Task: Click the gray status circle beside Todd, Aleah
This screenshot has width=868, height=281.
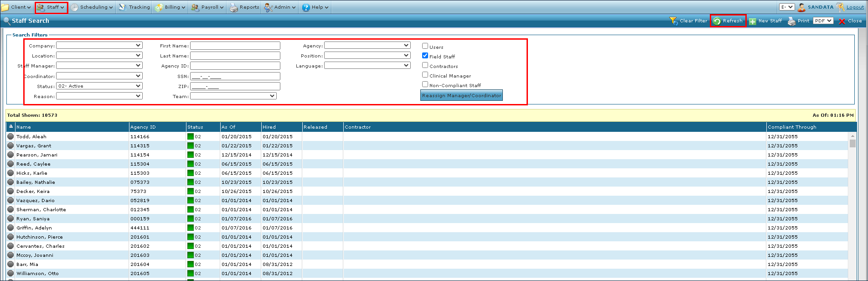Action: pyautogui.click(x=10, y=136)
